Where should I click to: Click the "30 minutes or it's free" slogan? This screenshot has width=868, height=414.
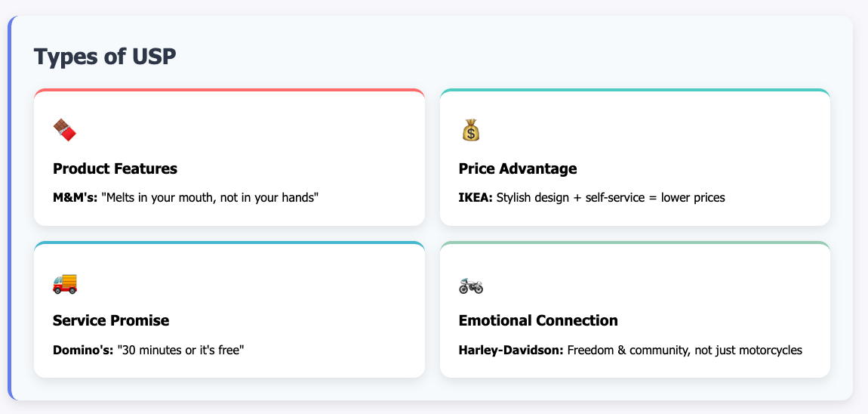click(181, 350)
